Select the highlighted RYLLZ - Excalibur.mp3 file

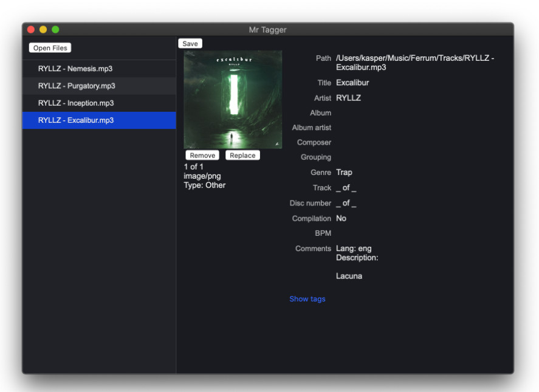pyautogui.click(x=76, y=120)
